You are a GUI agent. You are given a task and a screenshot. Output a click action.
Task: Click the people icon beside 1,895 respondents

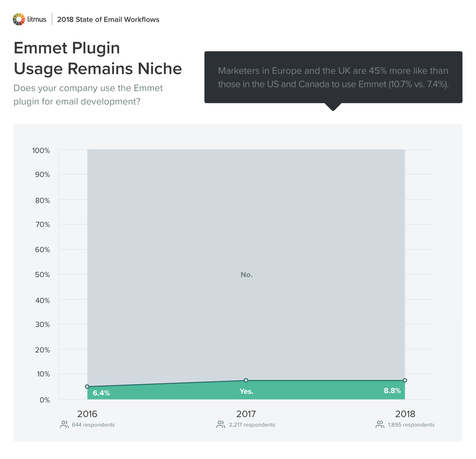(380, 424)
